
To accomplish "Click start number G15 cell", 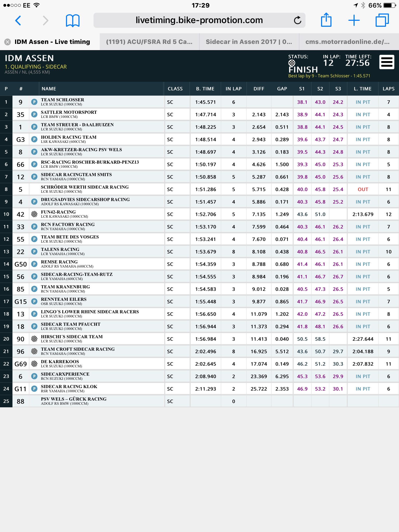I will click(x=21, y=302).
